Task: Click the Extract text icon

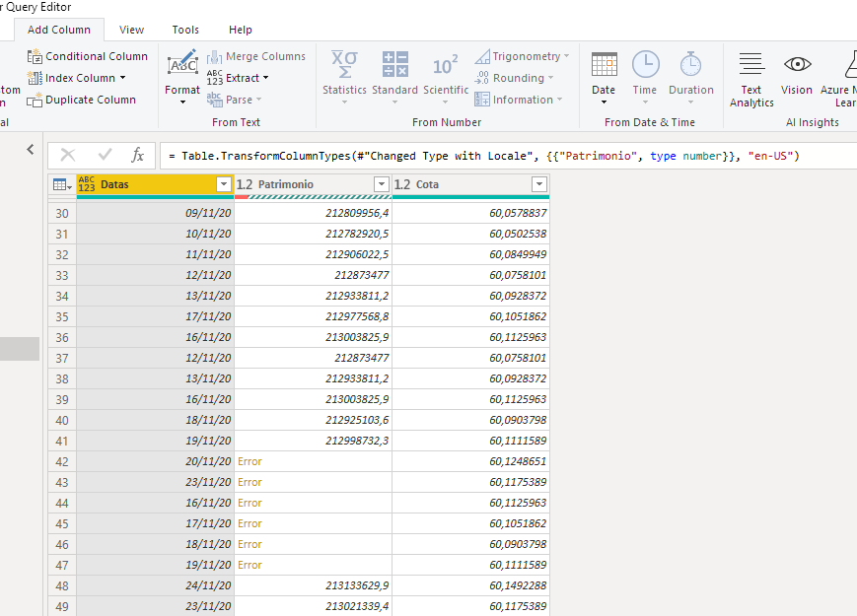Action: 214,78
